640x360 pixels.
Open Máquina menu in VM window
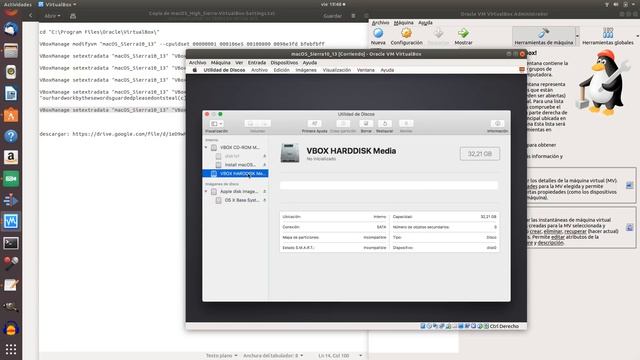coord(220,63)
